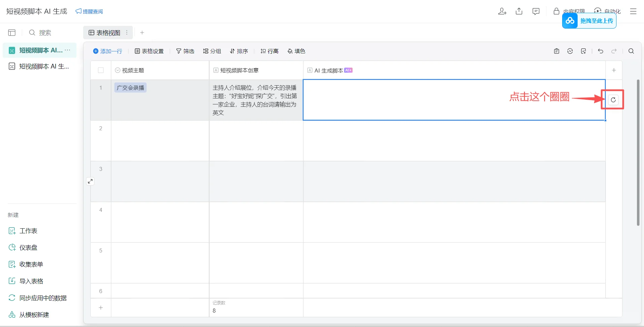Screen dimensions: 644x327
Task: Create a new 仪表盘 dashboard
Action: click(x=23, y=248)
